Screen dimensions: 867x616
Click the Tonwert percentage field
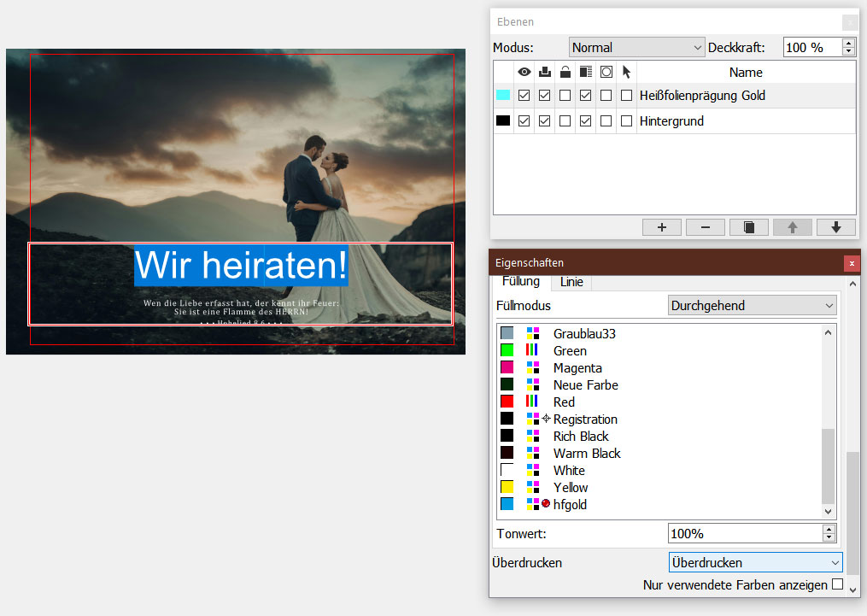[x=743, y=533]
